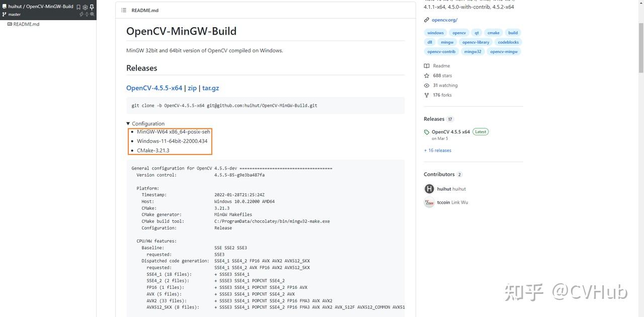Click the search magnifier icon in the header
This screenshot has height=317, width=644.
pyautogui.click(x=92, y=14)
